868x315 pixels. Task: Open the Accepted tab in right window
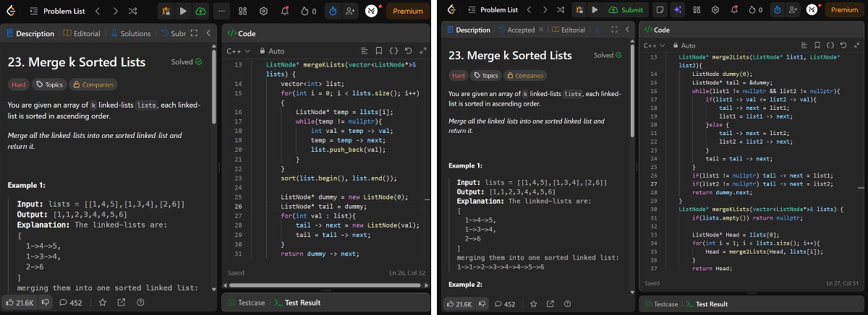[x=521, y=30]
